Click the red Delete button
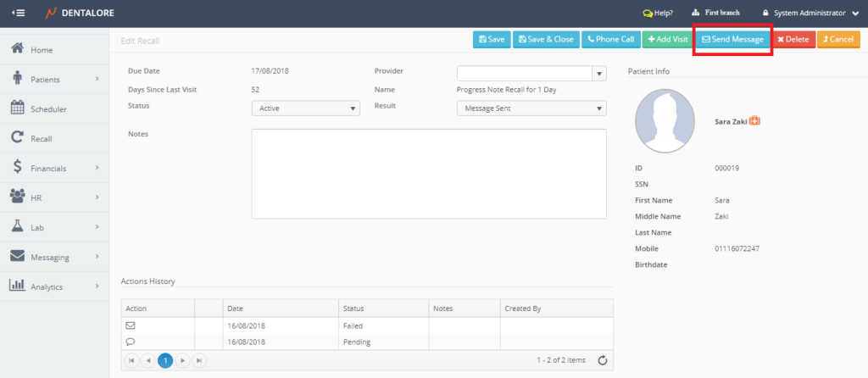The image size is (868, 378). [793, 39]
